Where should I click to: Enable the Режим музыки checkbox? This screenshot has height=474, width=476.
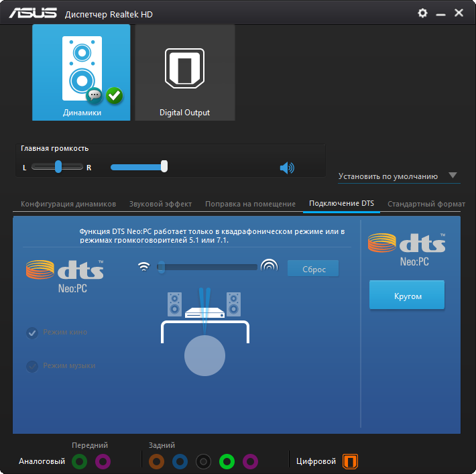32,366
